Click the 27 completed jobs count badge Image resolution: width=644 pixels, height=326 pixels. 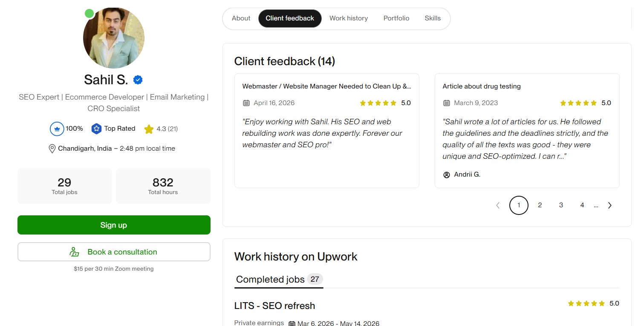coord(315,279)
